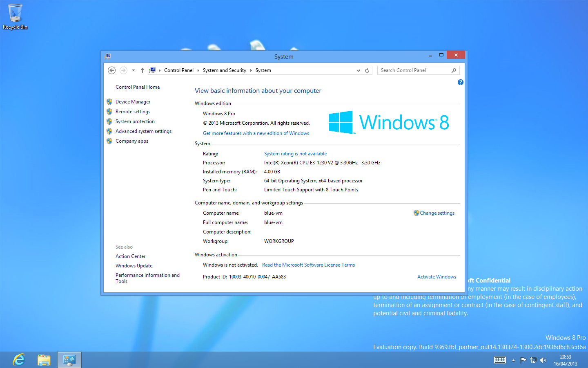This screenshot has height=368, width=588.
Task: Expand the arrow before Control Panel breadcrumb
Action: pos(160,70)
